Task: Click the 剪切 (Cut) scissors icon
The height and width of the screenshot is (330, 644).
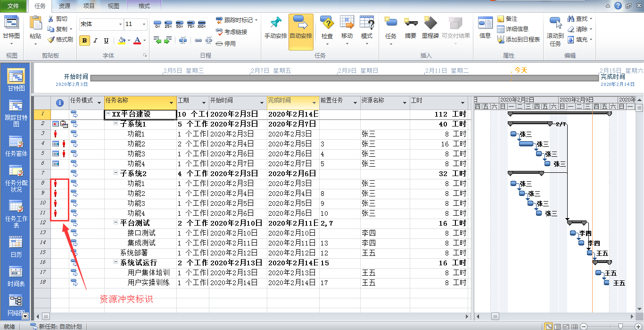Action: coord(51,19)
